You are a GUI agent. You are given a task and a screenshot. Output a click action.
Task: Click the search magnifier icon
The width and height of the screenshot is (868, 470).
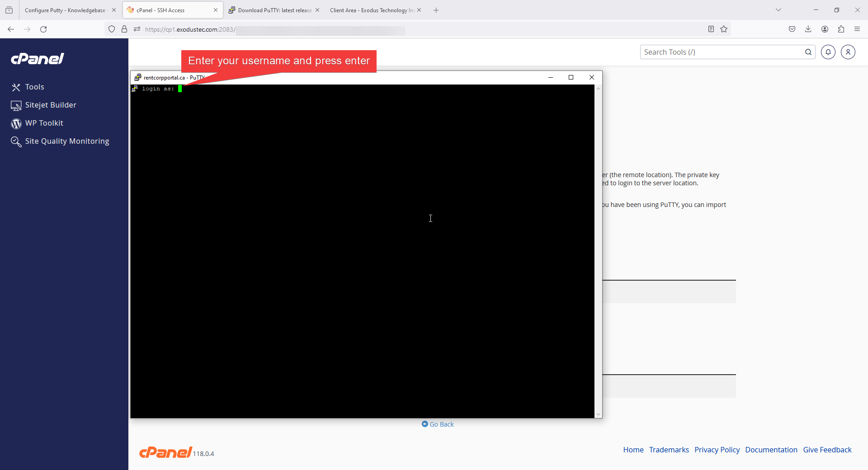[x=808, y=52]
